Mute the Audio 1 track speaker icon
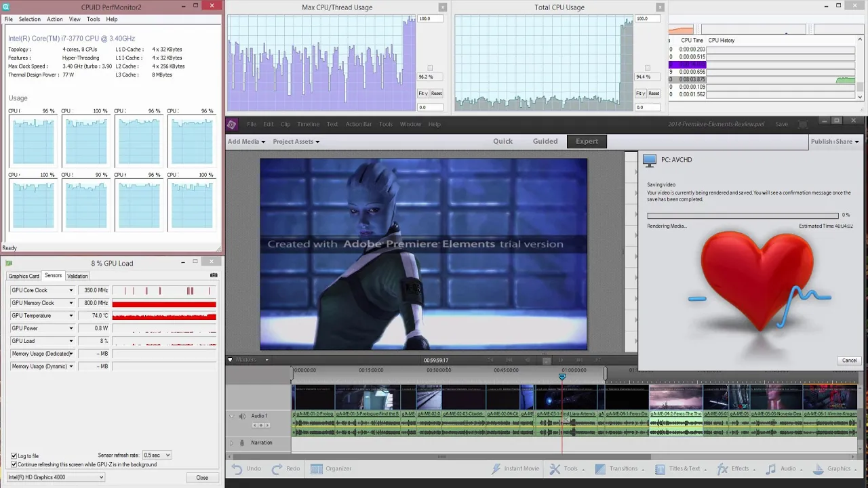 [242, 415]
